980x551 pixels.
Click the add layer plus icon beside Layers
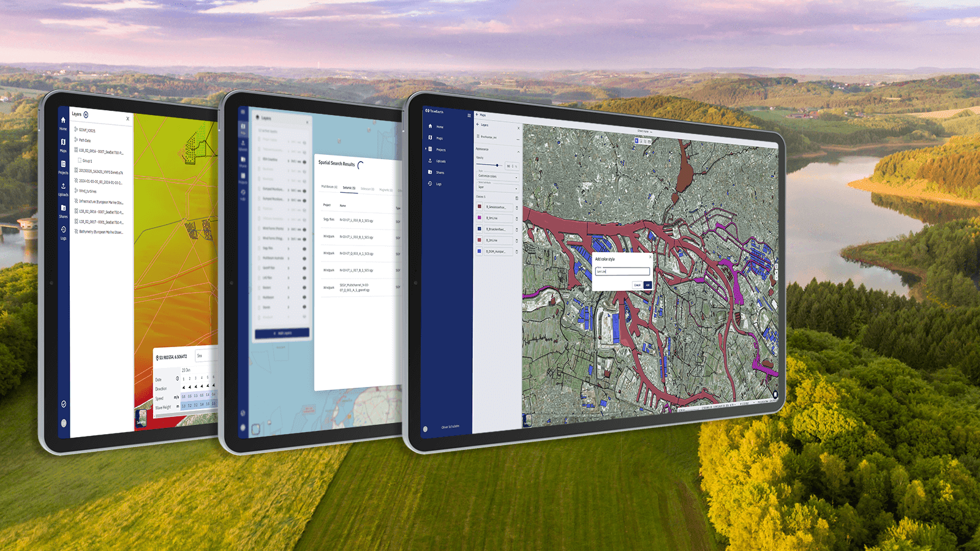86,114
